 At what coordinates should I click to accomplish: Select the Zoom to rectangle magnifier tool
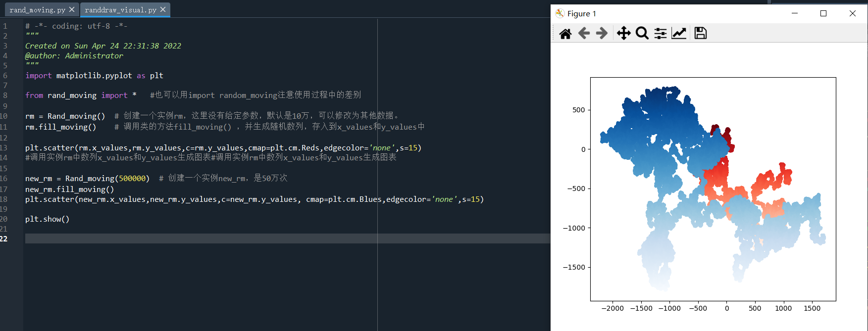pos(642,33)
